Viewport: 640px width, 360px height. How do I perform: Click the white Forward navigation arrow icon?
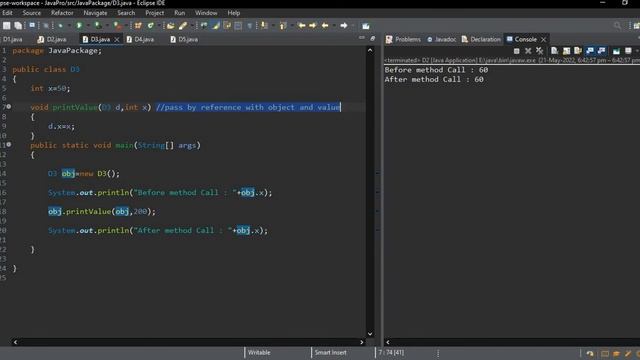click(x=344, y=26)
